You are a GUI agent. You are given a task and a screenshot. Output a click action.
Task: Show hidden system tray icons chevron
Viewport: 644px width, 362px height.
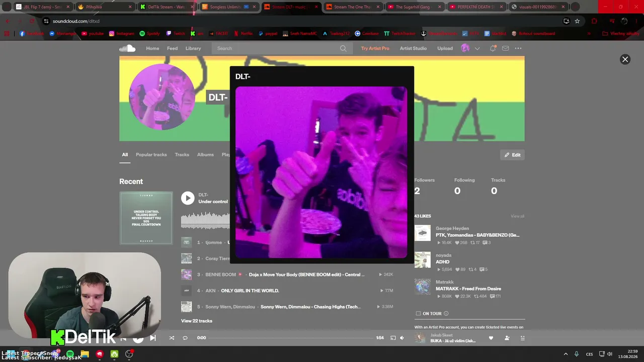pos(566,354)
